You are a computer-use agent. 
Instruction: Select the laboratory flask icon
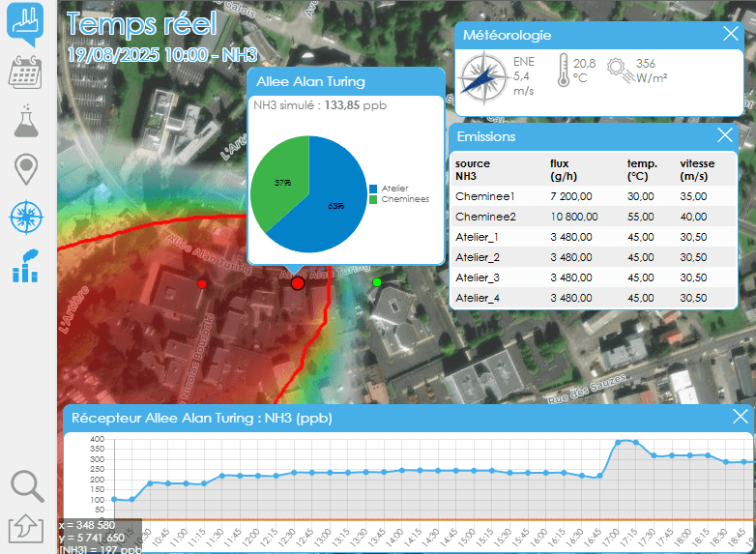25,121
